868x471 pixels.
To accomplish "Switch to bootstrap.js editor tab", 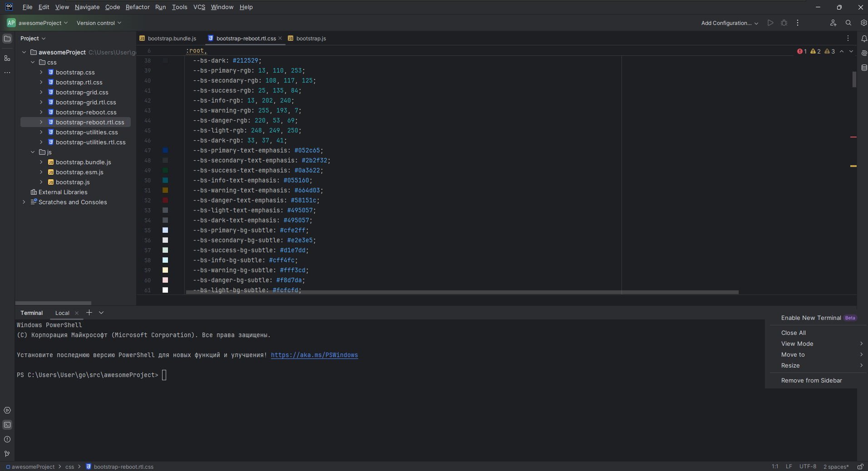I will click(307, 38).
